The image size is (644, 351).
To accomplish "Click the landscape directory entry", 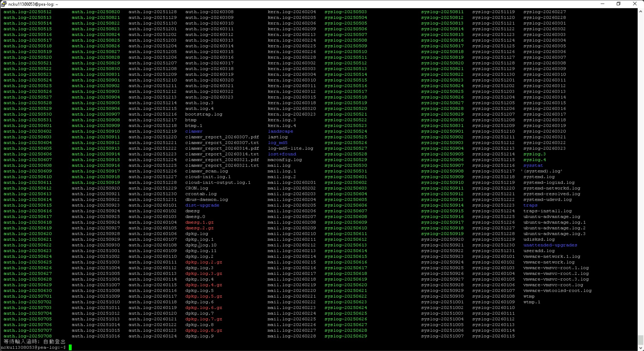I will (280, 131).
